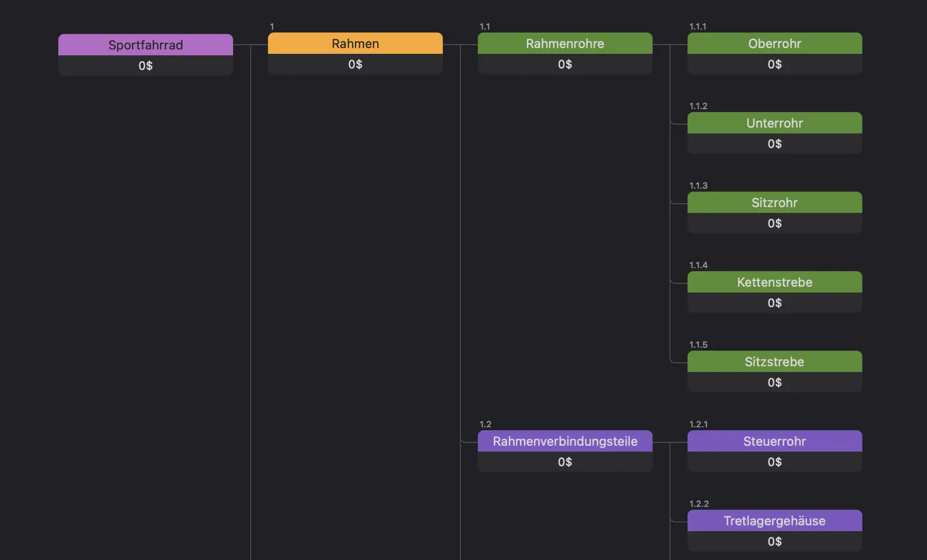Select the cost field of Unterrohr
The image size is (927, 560).
pos(774,144)
